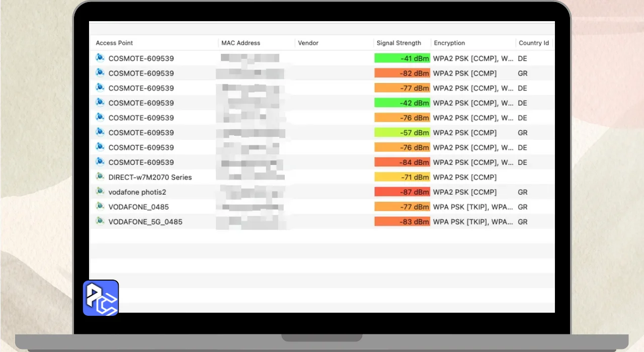Image resolution: width=644 pixels, height=352 pixels.
Task: Click the blurred MAC address for vodafone photis2
Action: [x=252, y=192]
